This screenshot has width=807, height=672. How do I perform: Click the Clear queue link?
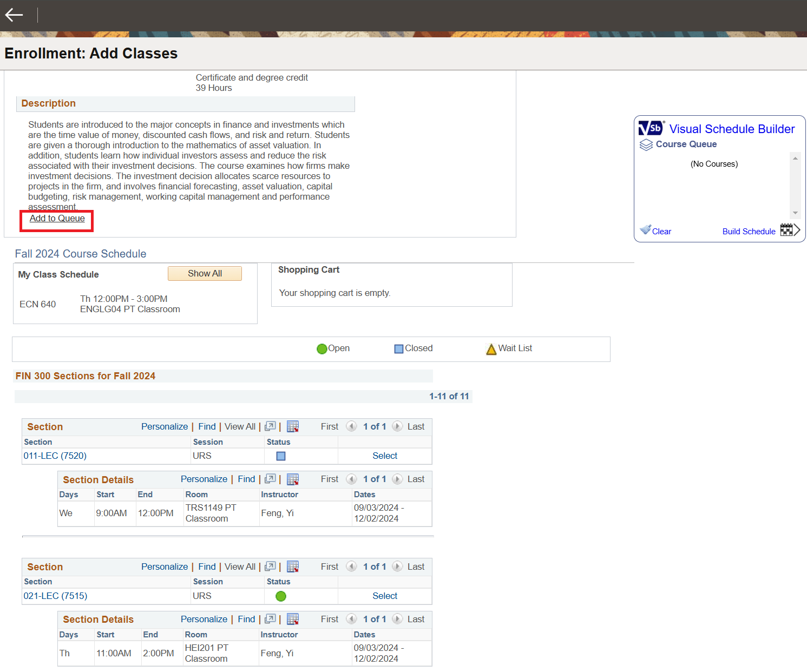click(661, 232)
